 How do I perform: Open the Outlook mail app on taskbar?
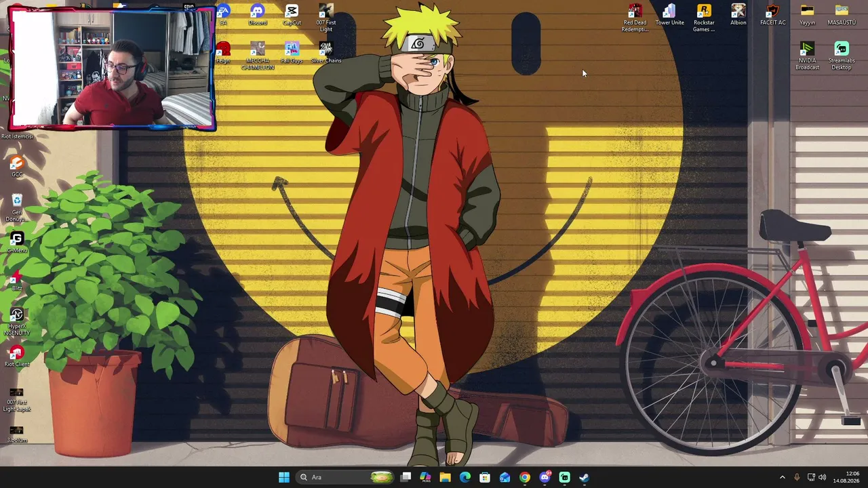pos(505,477)
